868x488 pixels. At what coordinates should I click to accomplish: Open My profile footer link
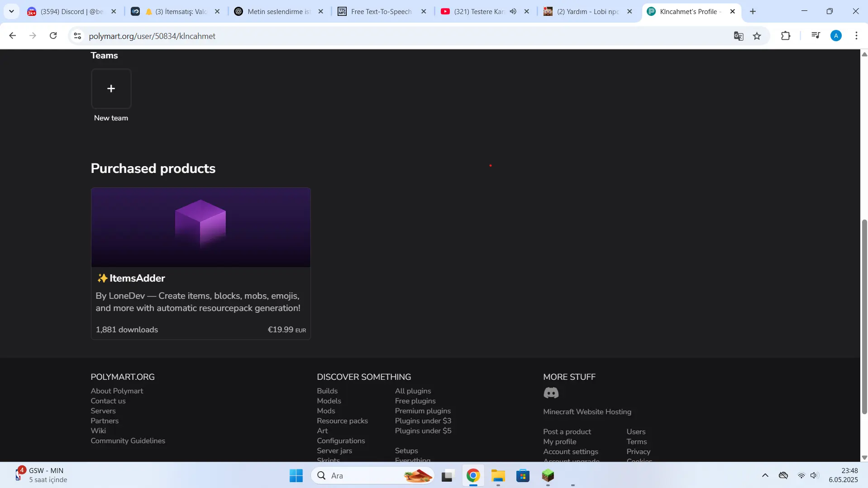pyautogui.click(x=560, y=442)
